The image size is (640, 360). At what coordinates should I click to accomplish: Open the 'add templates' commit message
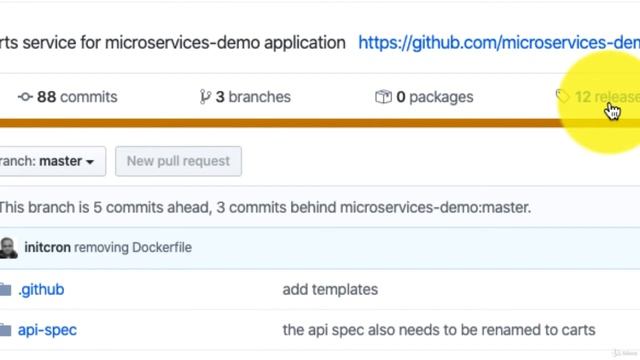pyautogui.click(x=330, y=289)
